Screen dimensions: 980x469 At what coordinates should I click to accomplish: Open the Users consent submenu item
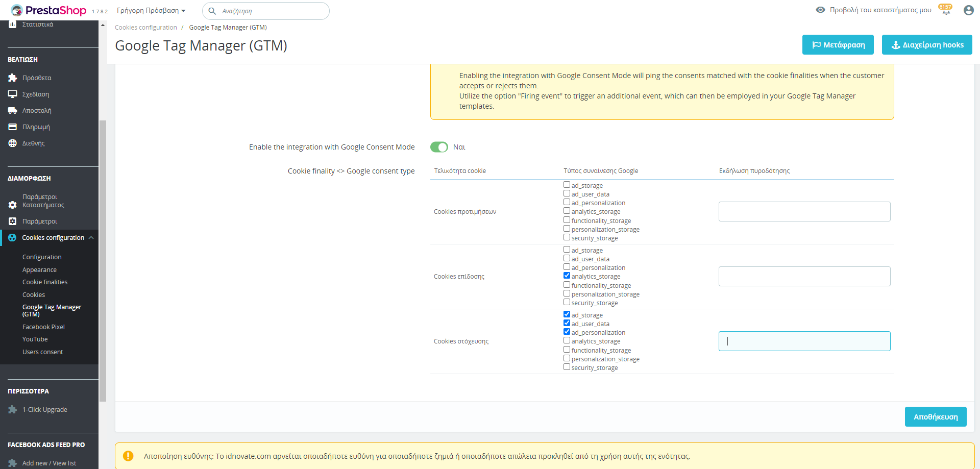[x=43, y=352]
